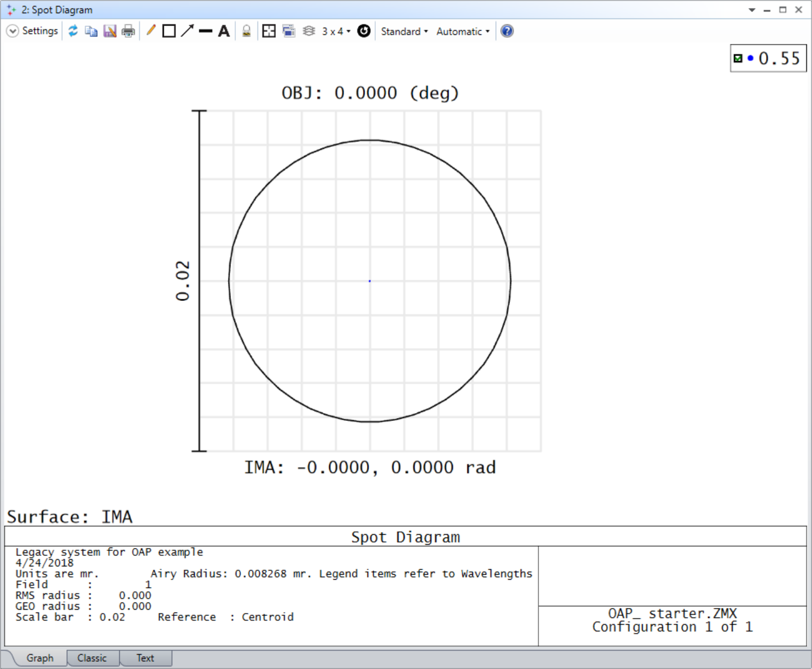The image size is (812, 669).
Task: Select the text annotation tool
Action: 224,31
